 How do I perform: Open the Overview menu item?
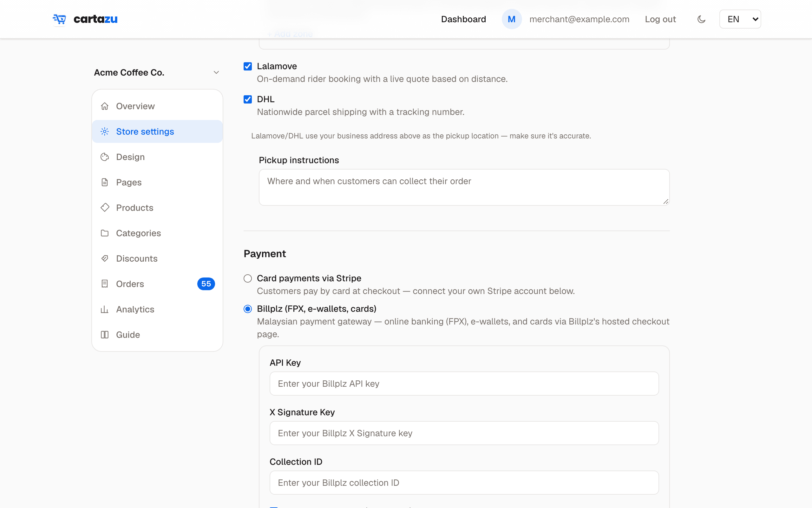click(x=157, y=106)
